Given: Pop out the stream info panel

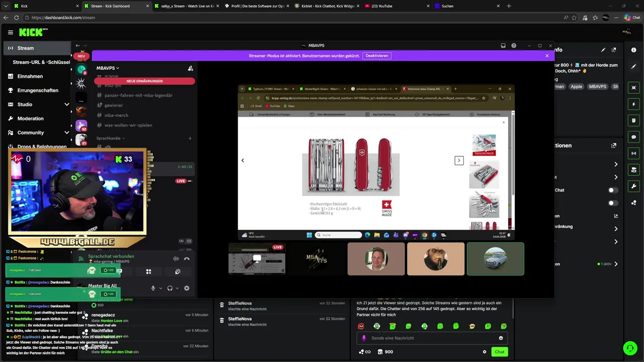Looking at the screenshot, I should pyautogui.click(x=614, y=50).
